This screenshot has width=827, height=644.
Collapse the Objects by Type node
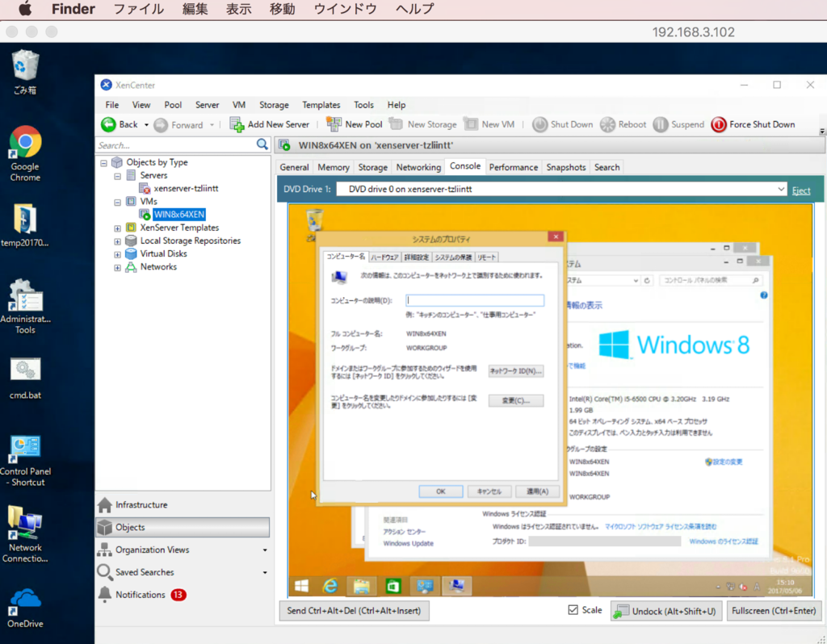click(104, 163)
